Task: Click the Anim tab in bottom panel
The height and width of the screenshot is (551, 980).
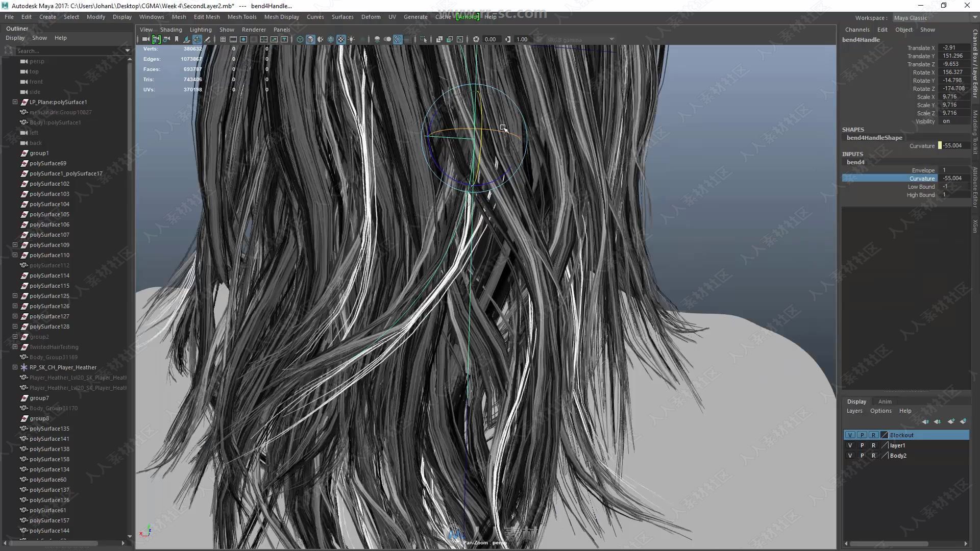Action: [885, 401]
